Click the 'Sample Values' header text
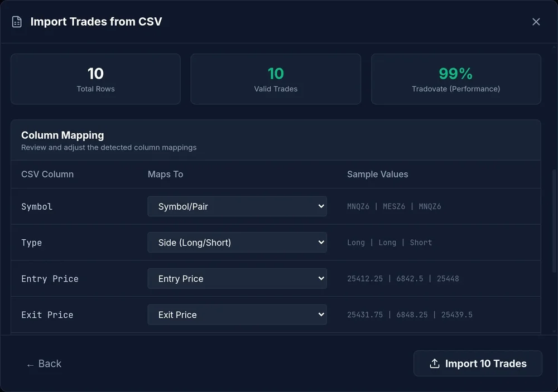 coord(378,175)
